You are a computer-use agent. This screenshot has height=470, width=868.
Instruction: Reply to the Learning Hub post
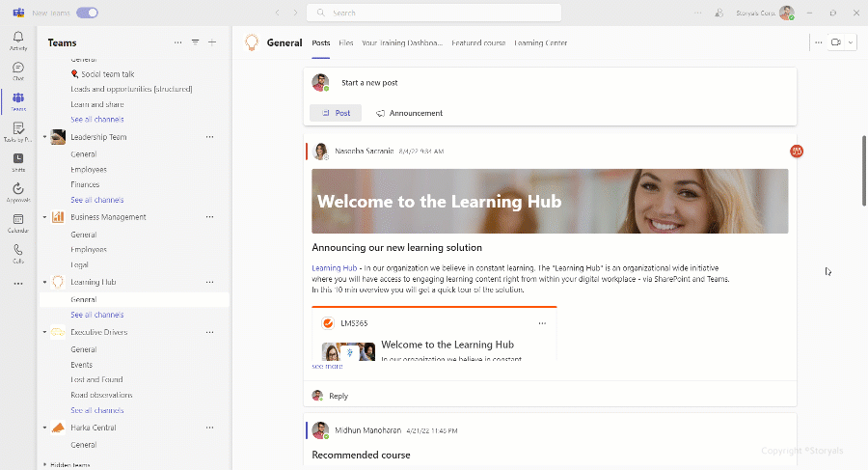(339, 396)
